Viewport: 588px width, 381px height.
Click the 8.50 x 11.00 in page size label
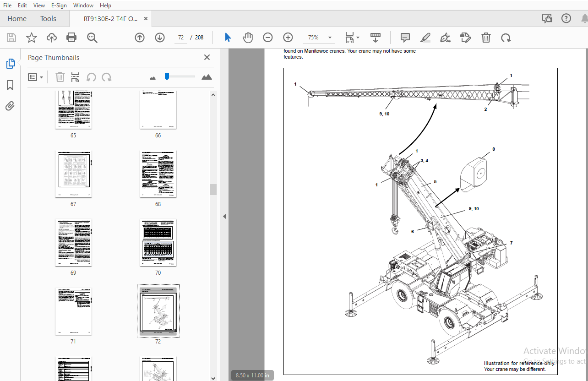[252, 375]
